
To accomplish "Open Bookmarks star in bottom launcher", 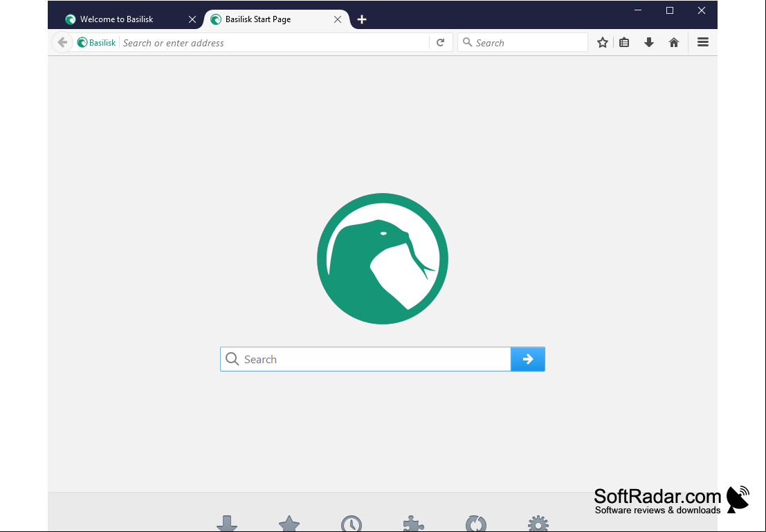I will click(289, 523).
